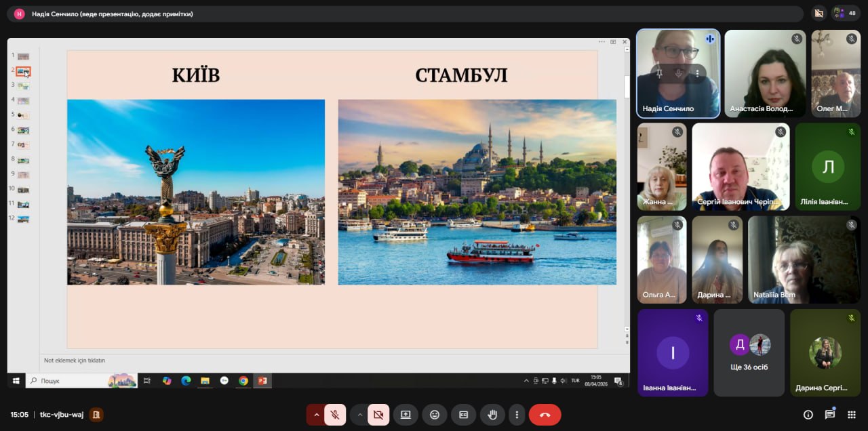Open the three-dot more options menu
The width and height of the screenshot is (868, 431).
tap(517, 415)
